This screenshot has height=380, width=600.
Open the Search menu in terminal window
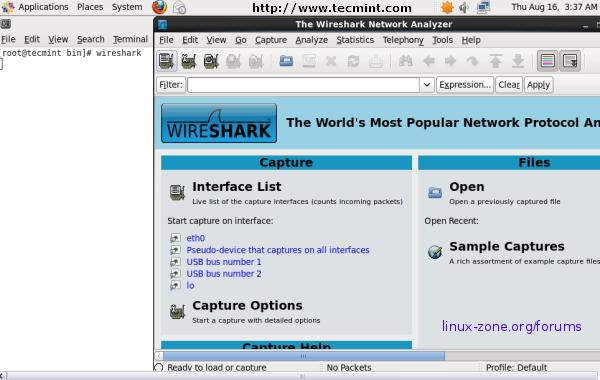[91, 39]
